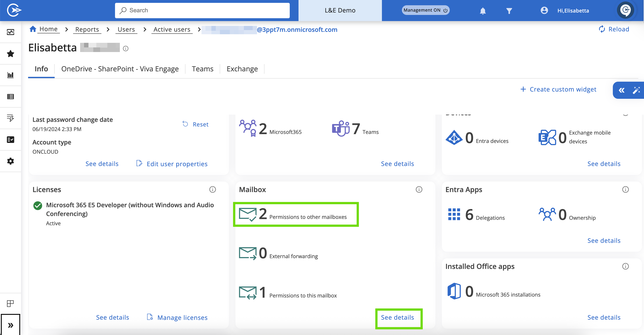Click the Home breadcrumb house icon
This screenshot has width=644, height=335.
point(33,29)
